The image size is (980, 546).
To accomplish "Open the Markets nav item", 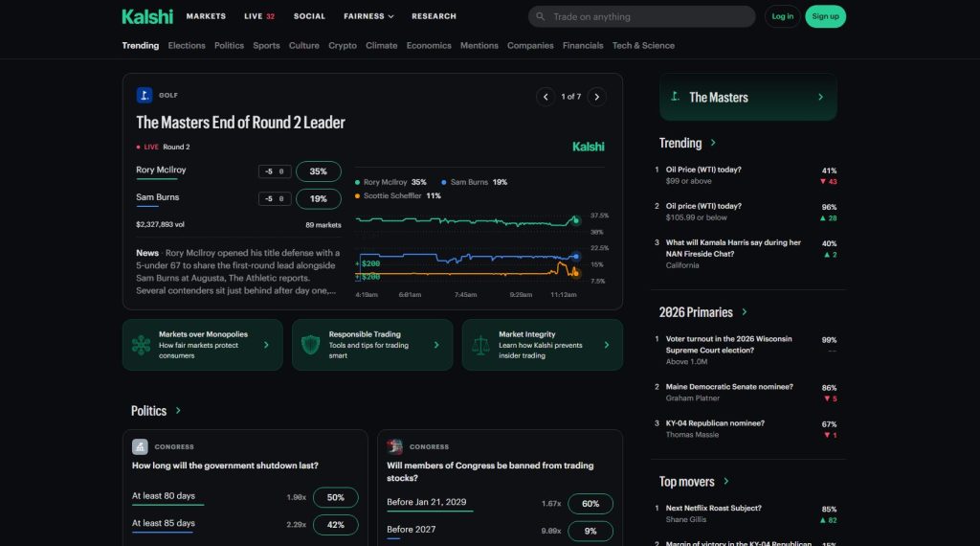I will click(x=206, y=16).
